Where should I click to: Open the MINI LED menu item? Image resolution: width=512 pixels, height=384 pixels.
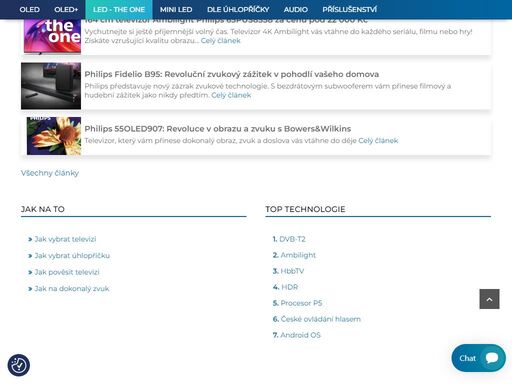176,9
